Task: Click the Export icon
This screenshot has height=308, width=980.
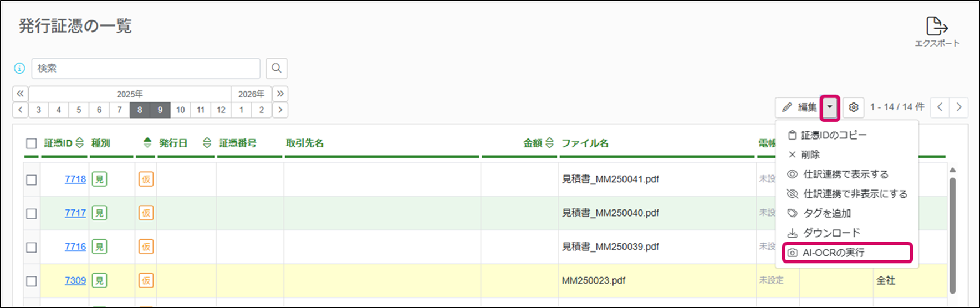Action: point(937,26)
